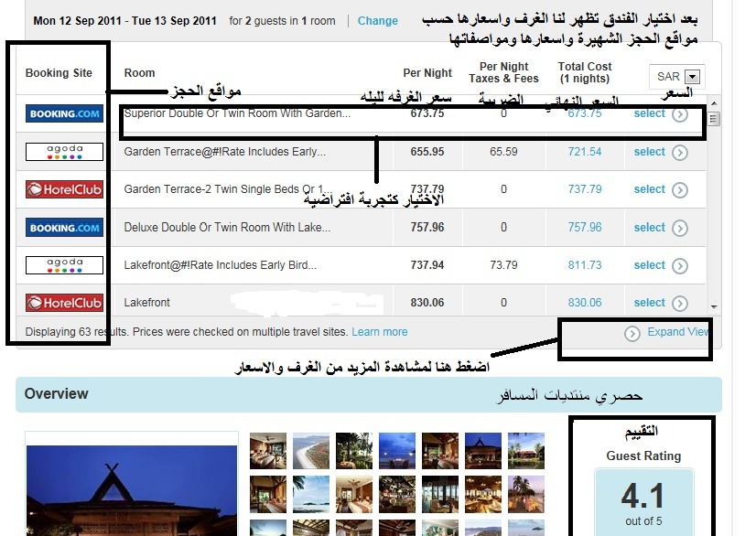756x536 pixels.
Task: Click the agoda logo for Garden Terrace
Action: point(64,152)
